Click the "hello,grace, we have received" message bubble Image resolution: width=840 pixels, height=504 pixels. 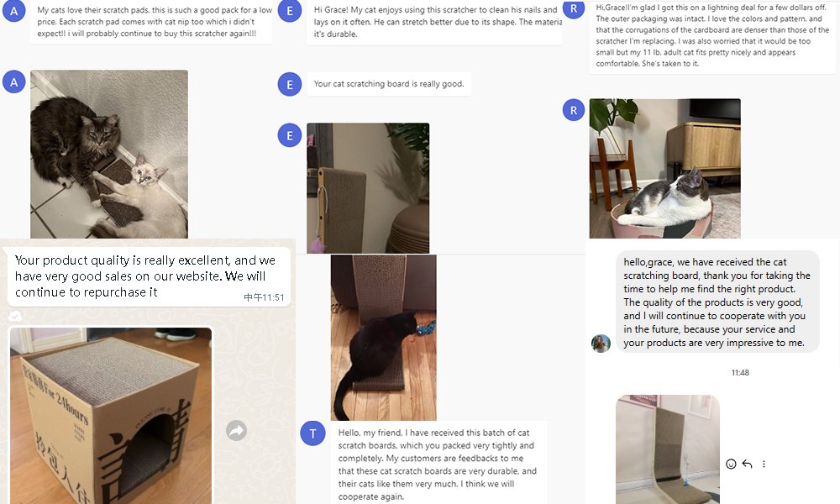pyautogui.click(x=717, y=302)
